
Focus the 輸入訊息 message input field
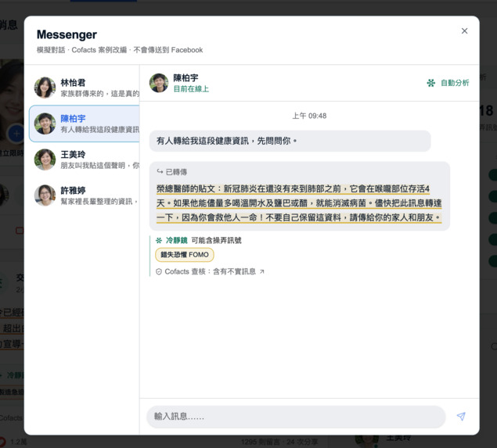point(296,417)
